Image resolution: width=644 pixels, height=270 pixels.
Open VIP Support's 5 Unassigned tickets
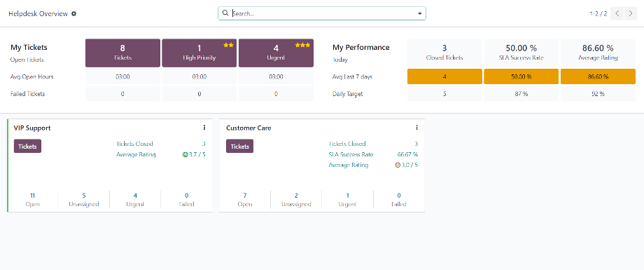click(84, 200)
